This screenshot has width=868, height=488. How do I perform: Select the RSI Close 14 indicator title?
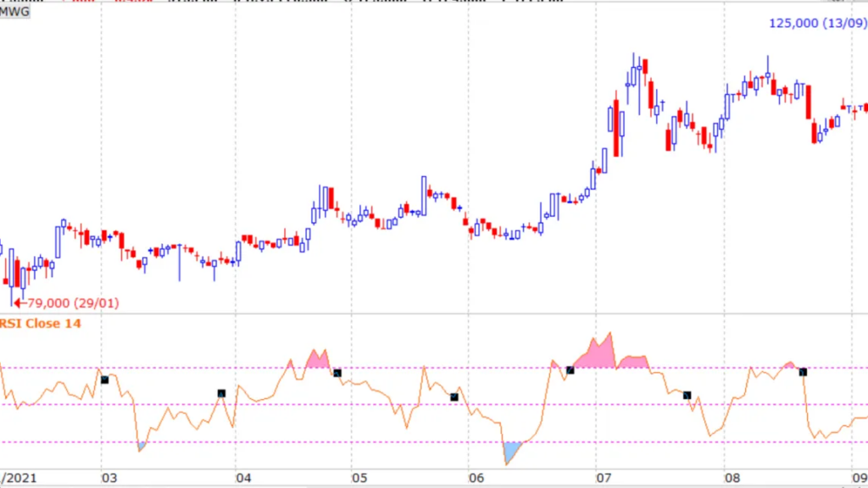point(42,324)
